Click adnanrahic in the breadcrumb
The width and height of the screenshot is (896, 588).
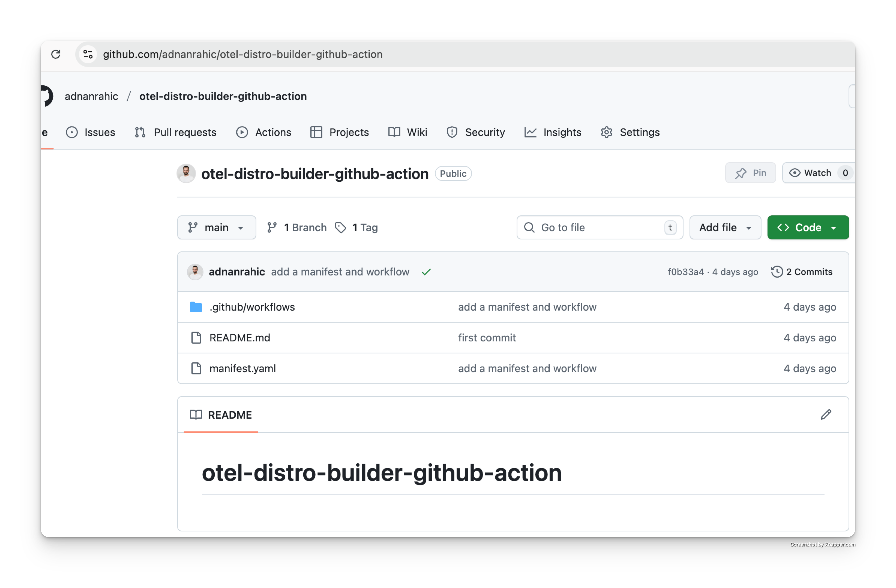(x=91, y=96)
